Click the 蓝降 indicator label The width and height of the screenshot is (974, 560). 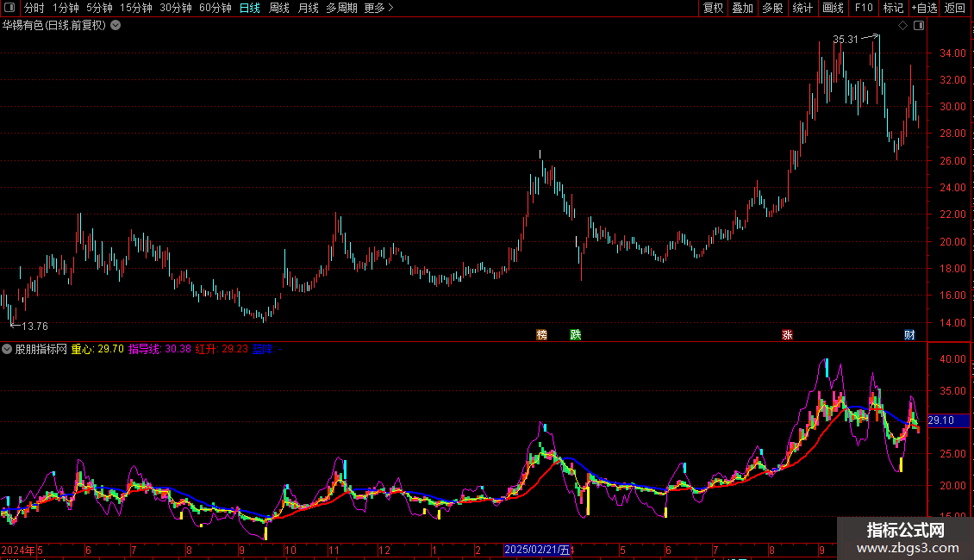(267, 349)
